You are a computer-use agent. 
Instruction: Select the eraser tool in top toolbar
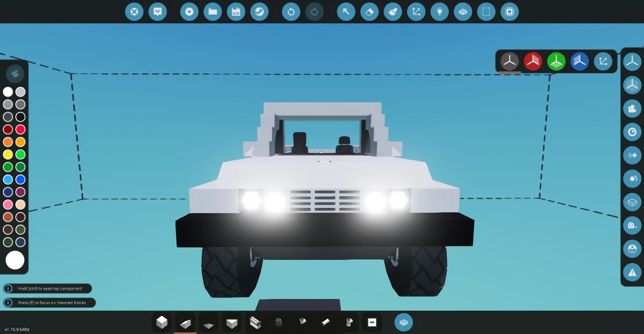[x=369, y=12]
